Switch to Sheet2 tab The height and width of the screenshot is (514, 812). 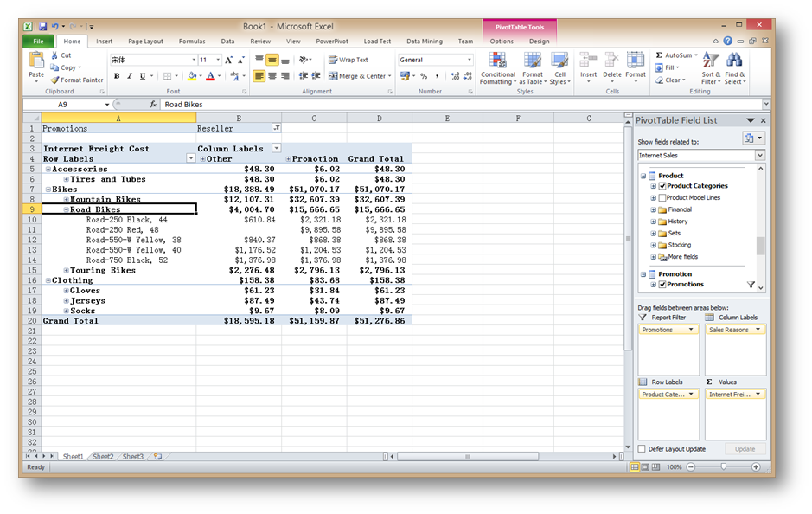click(x=103, y=457)
